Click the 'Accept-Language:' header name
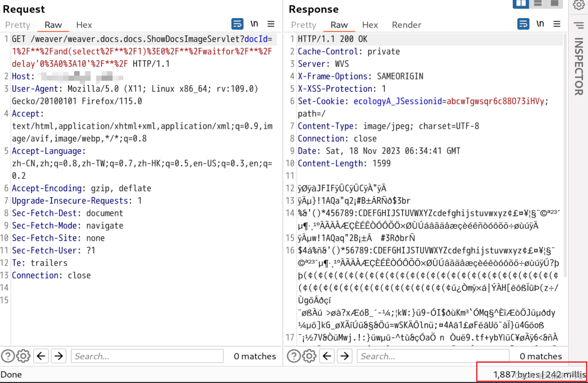Screen dimensions: 588x383 pyautogui.click(x=49, y=151)
